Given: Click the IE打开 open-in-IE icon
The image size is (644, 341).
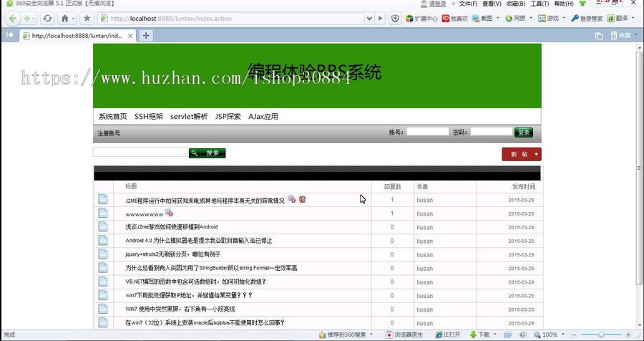Looking at the screenshot, I should (448, 335).
